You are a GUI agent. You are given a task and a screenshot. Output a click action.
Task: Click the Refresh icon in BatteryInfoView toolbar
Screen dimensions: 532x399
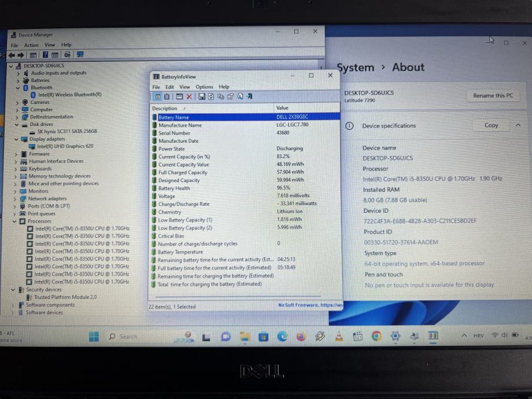tap(211, 97)
